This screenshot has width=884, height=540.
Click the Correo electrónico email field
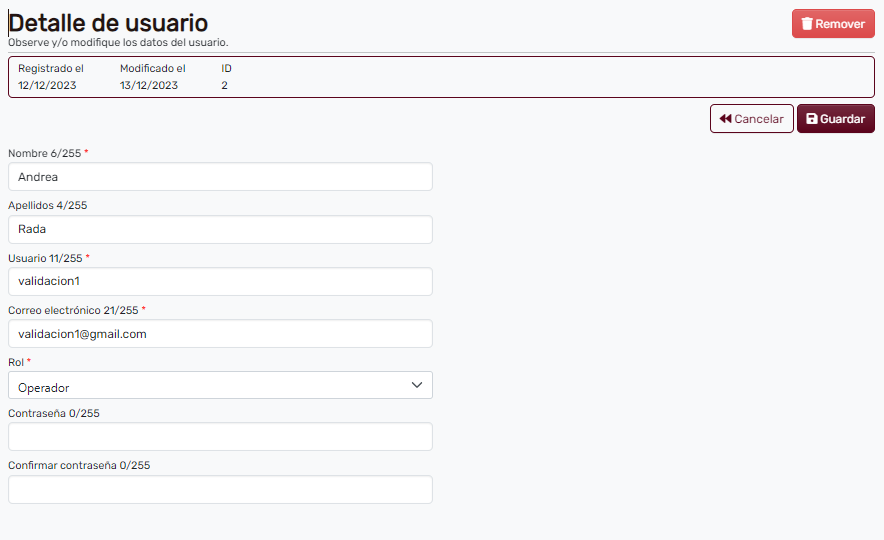coord(220,334)
